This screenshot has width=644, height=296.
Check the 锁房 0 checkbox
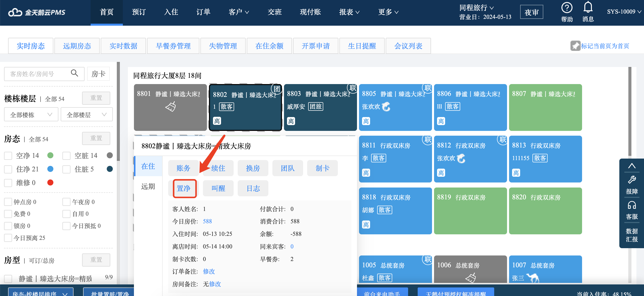8,226
